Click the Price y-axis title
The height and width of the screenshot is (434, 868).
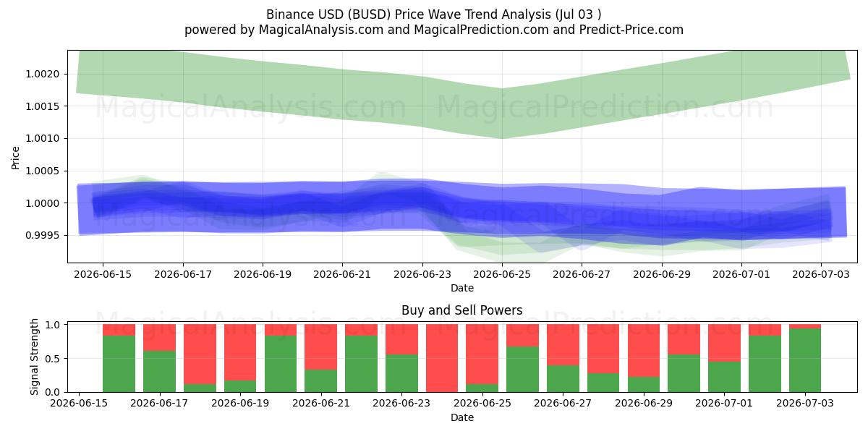(x=16, y=157)
